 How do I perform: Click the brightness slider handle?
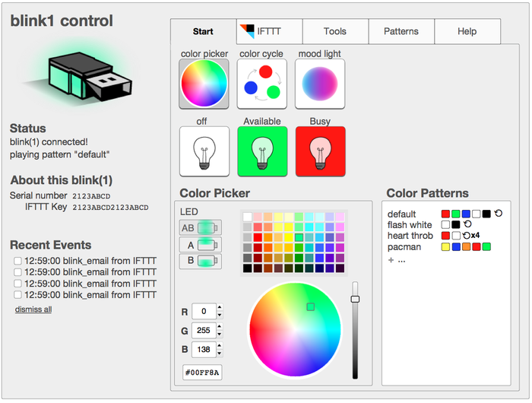[355, 299]
